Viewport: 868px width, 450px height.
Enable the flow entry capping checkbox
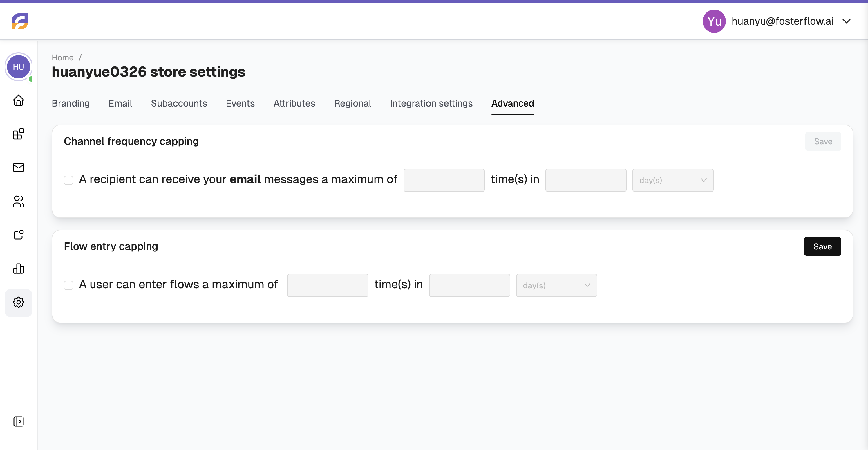68,285
